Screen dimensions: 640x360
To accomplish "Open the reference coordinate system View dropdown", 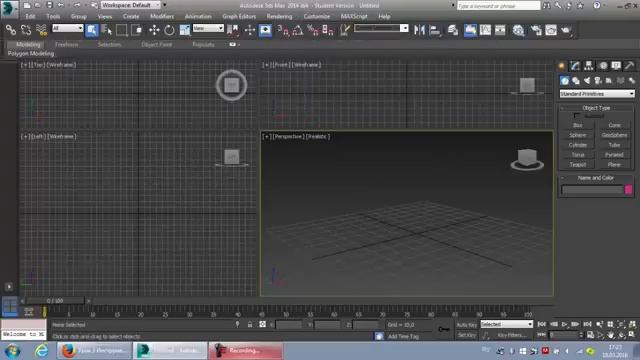I will [x=208, y=28].
